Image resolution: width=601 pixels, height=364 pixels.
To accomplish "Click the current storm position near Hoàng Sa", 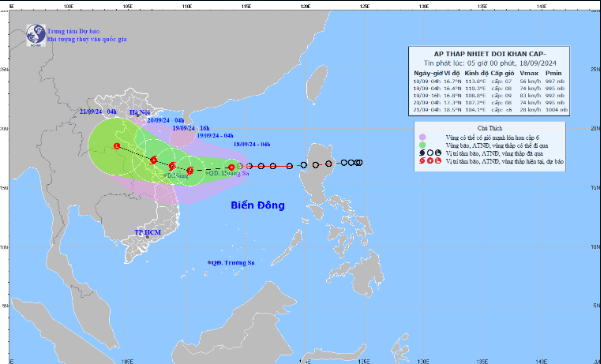I will pos(232,167).
